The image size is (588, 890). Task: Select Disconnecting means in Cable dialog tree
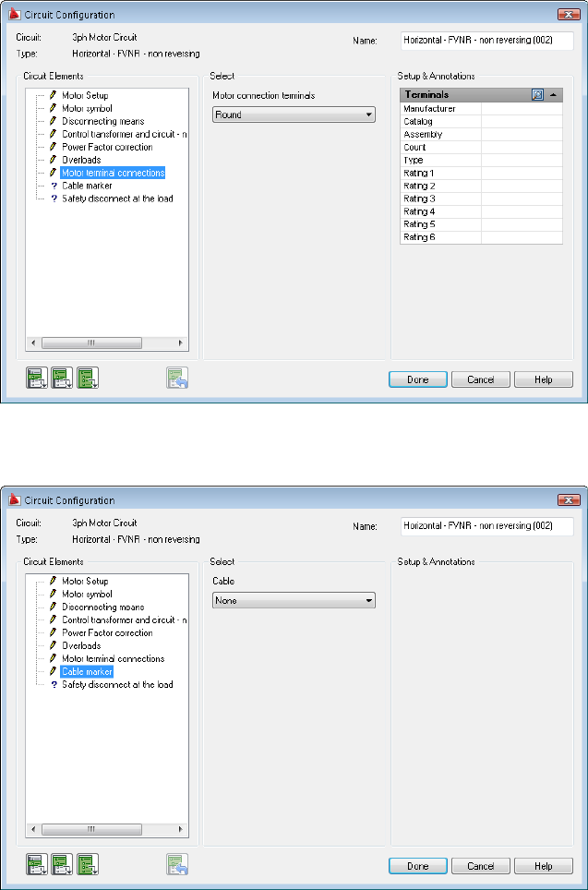point(102,607)
